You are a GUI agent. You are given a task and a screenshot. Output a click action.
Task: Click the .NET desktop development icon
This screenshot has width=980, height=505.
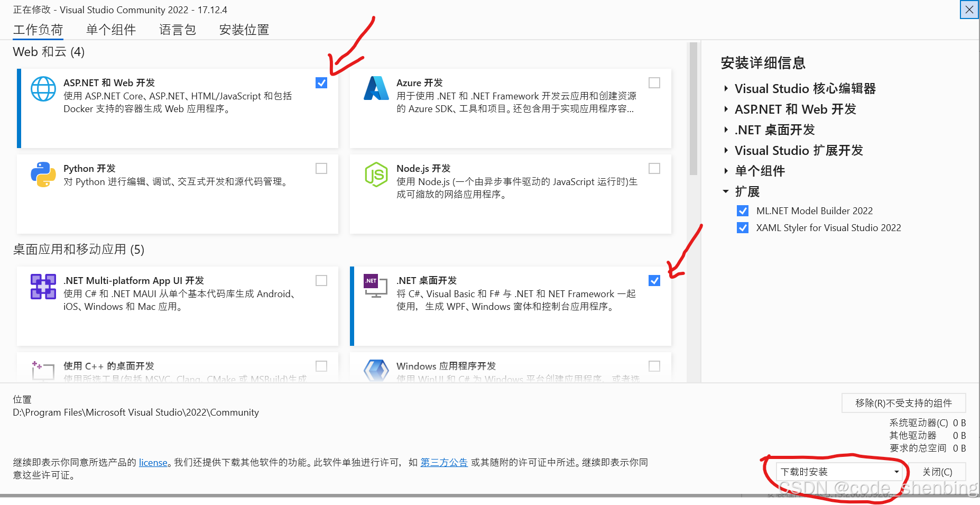(376, 286)
